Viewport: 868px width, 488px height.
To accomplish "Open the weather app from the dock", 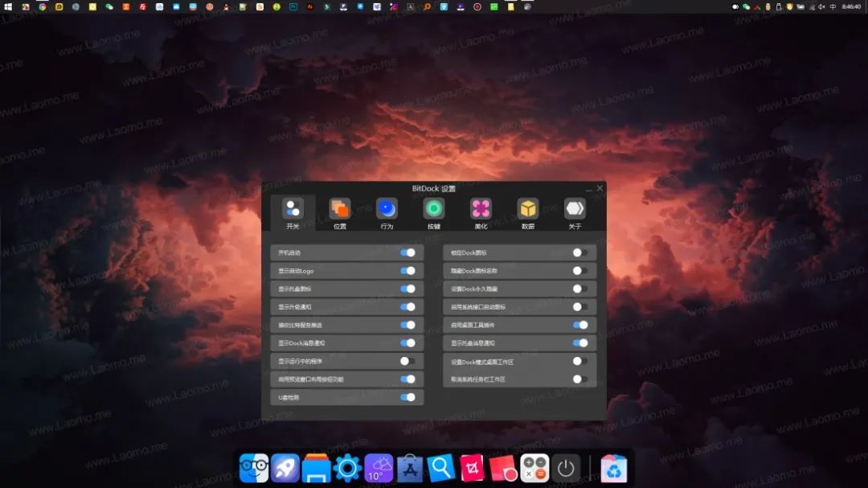I will pos(379,466).
